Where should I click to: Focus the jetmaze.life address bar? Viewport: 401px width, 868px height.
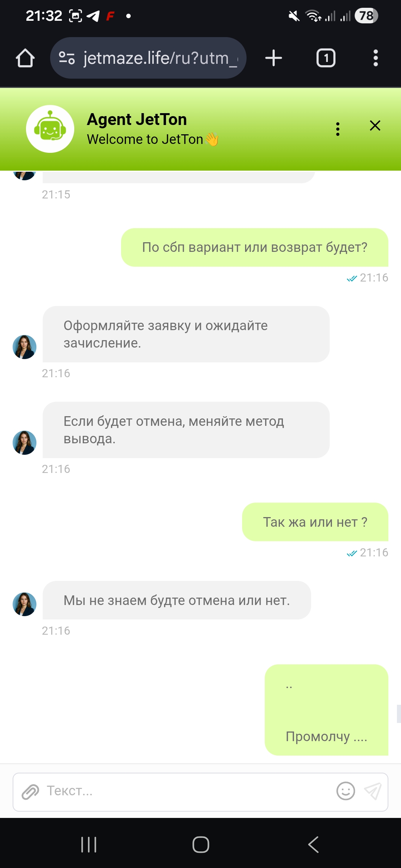click(148, 58)
